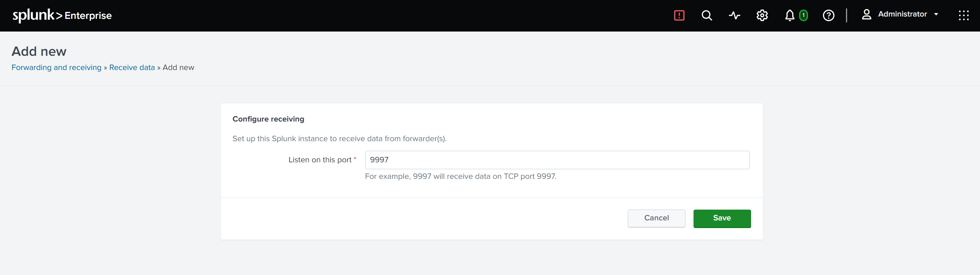Open the Settings gear menu
Screen dimensions: 980x275
click(762, 15)
